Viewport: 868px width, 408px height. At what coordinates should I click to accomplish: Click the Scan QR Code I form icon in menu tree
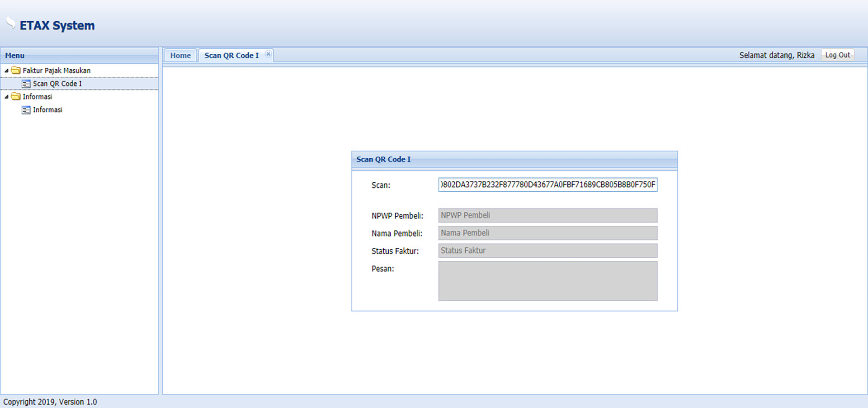[26, 84]
